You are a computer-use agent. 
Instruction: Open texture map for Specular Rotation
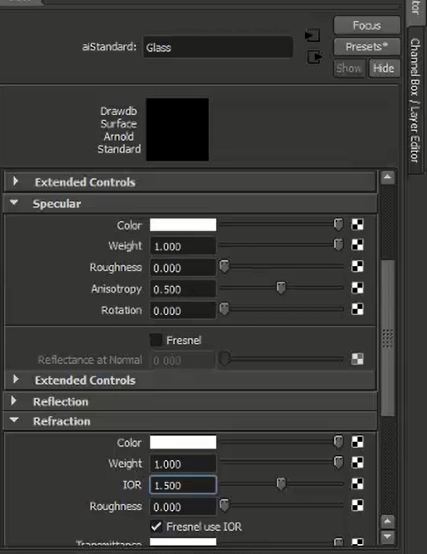point(357,309)
